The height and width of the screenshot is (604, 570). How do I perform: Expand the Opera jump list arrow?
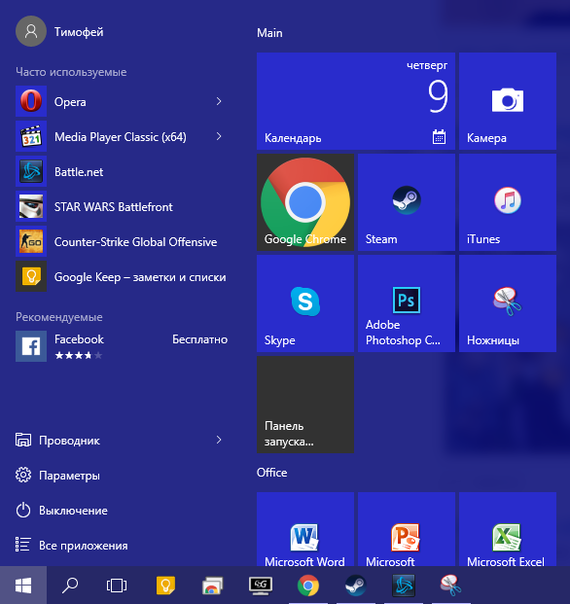click(x=219, y=101)
